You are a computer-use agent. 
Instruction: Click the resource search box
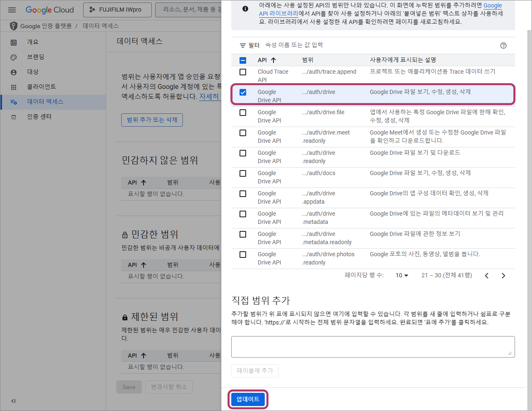pos(189,10)
